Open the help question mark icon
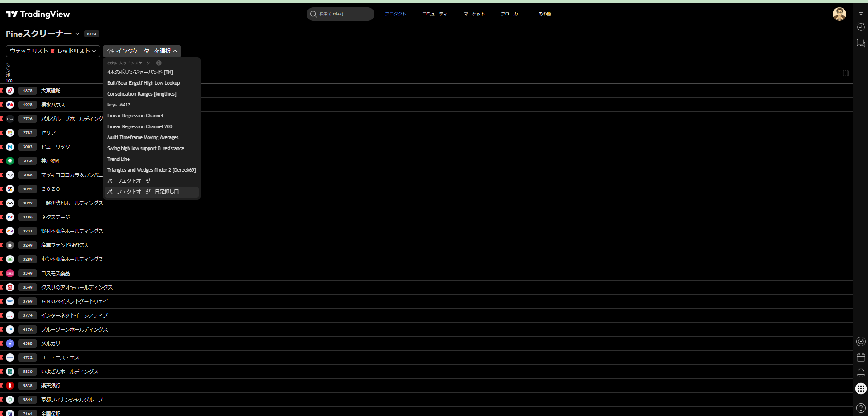The image size is (868, 416). click(861, 408)
